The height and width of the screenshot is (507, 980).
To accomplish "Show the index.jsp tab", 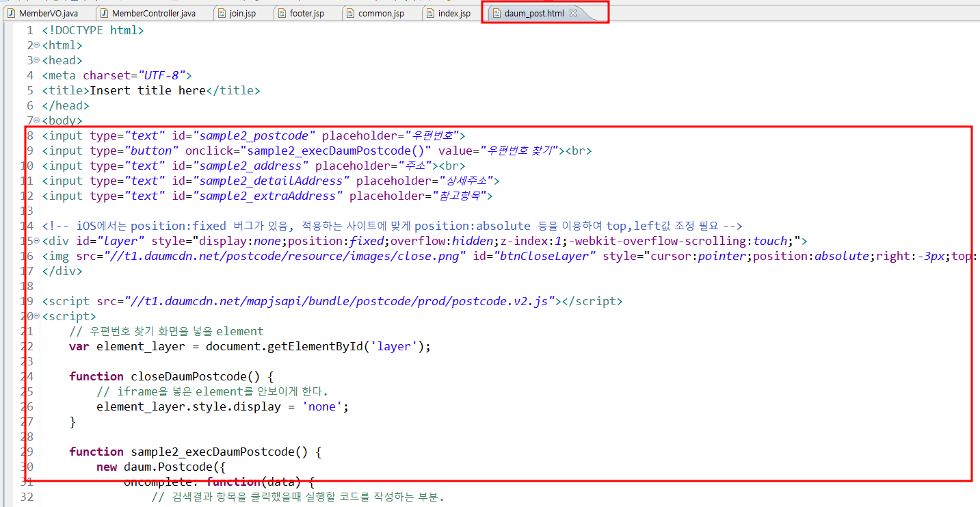I will point(453,13).
